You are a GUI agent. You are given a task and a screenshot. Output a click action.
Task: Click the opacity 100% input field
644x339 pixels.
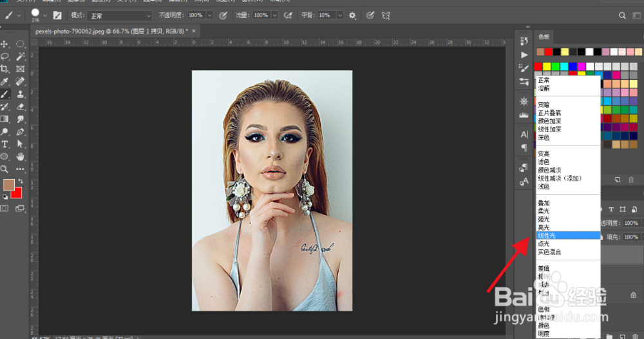(x=196, y=15)
